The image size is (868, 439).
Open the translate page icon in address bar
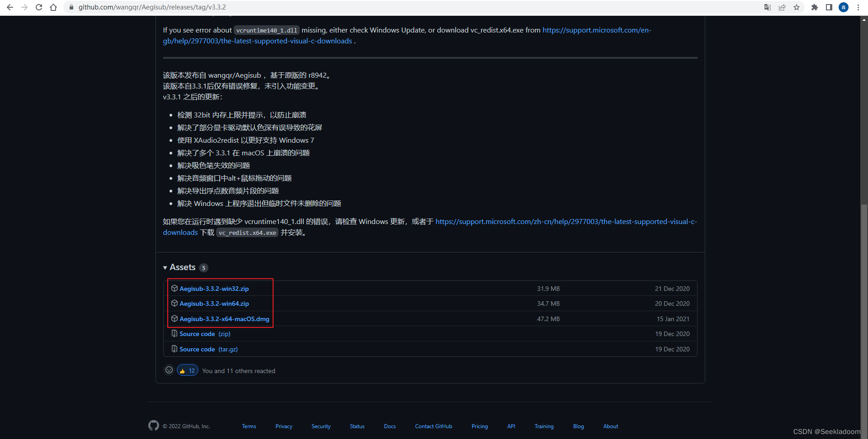[768, 7]
